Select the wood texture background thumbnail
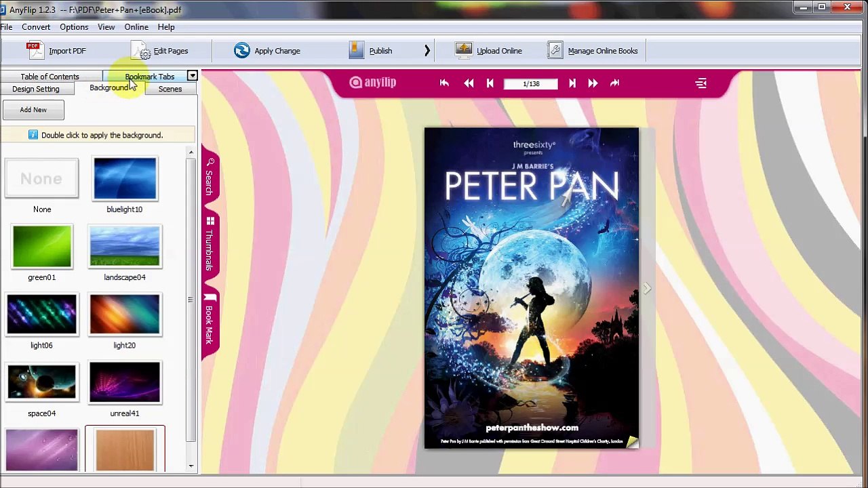Image resolution: width=868 pixels, height=488 pixels. [125, 449]
